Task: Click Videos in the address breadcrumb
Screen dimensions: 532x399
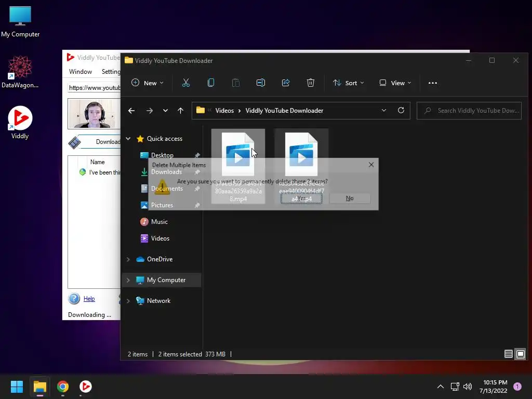Action: (224, 111)
